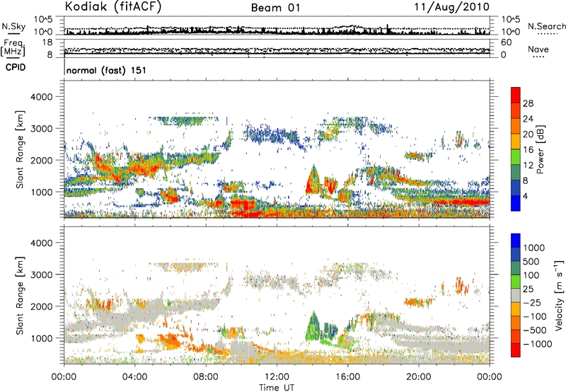Click the green triangular echo in velocity panel
The width and height of the screenshot is (566, 392).
(x=313, y=327)
